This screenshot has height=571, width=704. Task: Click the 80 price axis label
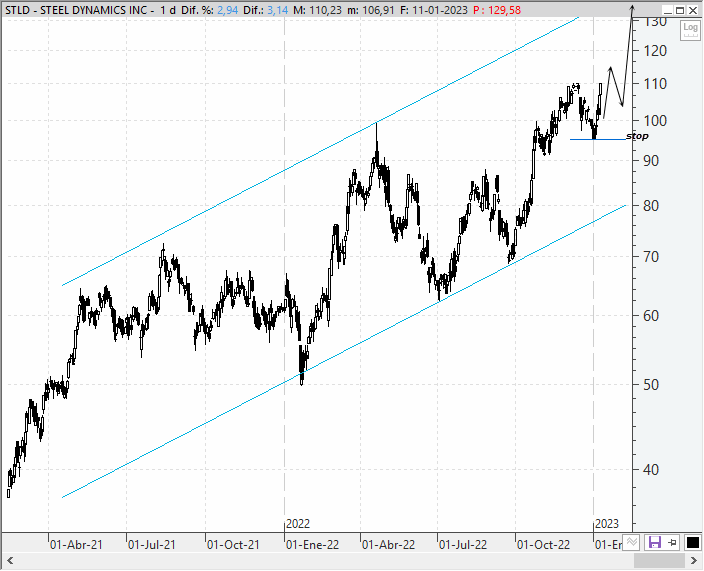[x=651, y=206]
